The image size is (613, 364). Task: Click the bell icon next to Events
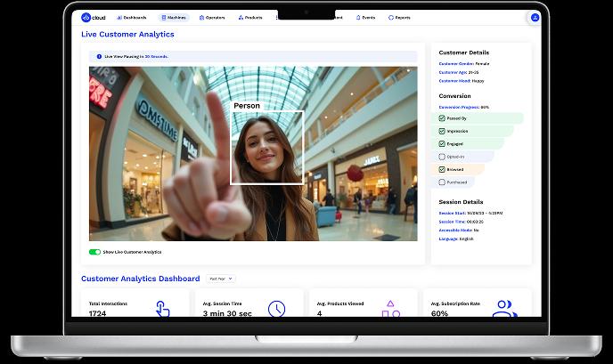(x=358, y=18)
